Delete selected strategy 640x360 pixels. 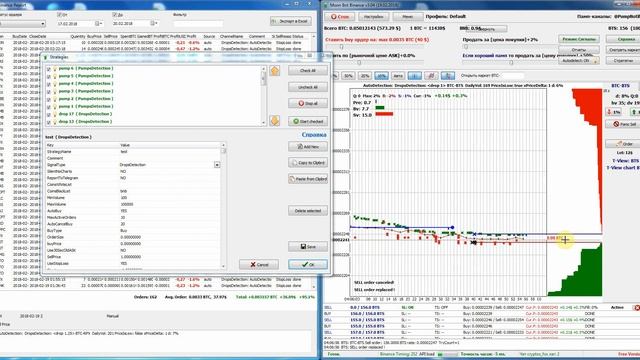click(308, 211)
